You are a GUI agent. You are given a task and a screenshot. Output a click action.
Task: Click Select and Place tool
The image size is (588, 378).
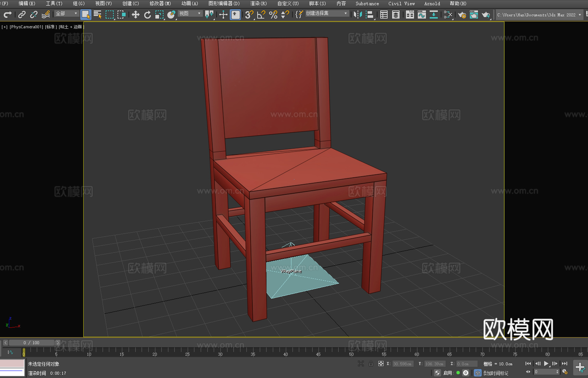tap(171, 14)
